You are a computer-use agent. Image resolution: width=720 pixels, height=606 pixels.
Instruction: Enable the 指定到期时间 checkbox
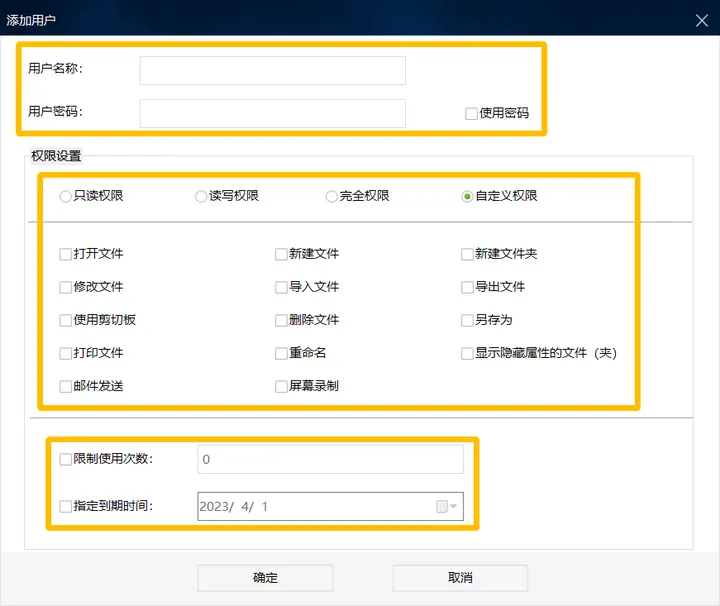(66, 506)
